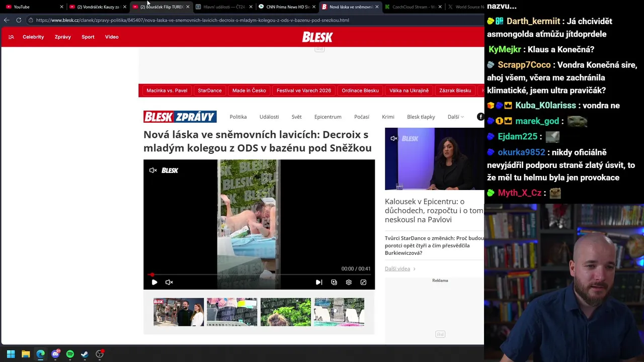Open the Válka na Ukrajině topic
This screenshot has width=644, height=362.
[x=409, y=90]
